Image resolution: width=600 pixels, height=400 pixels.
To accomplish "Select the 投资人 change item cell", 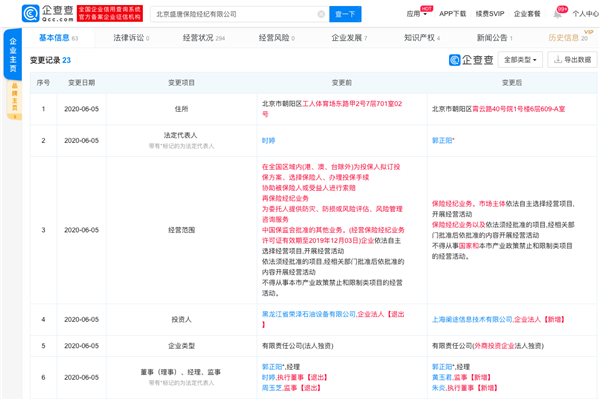I will click(181, 319).
